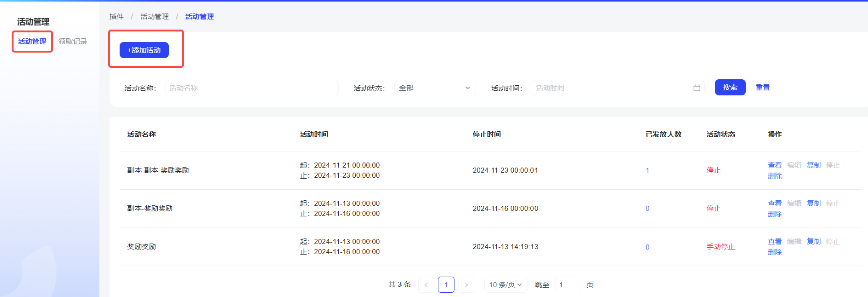Click the +添加活动 button

[x=144, y=50]
